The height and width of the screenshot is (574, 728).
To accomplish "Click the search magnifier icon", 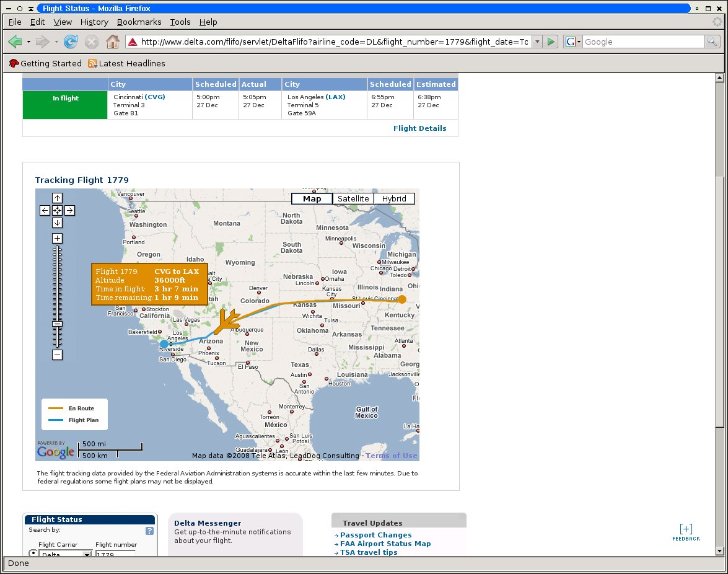I will pos(712,42).
